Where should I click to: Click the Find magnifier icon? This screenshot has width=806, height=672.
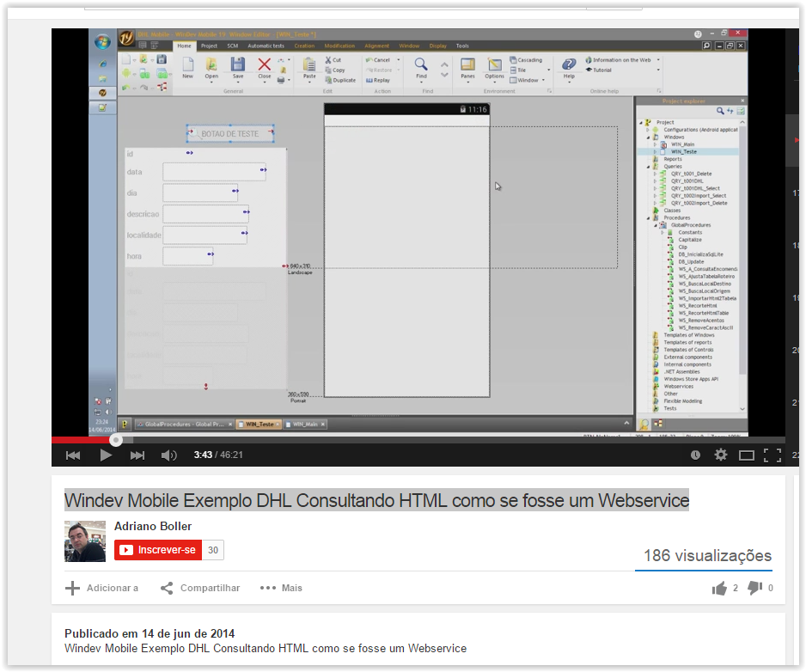(421, 68)
